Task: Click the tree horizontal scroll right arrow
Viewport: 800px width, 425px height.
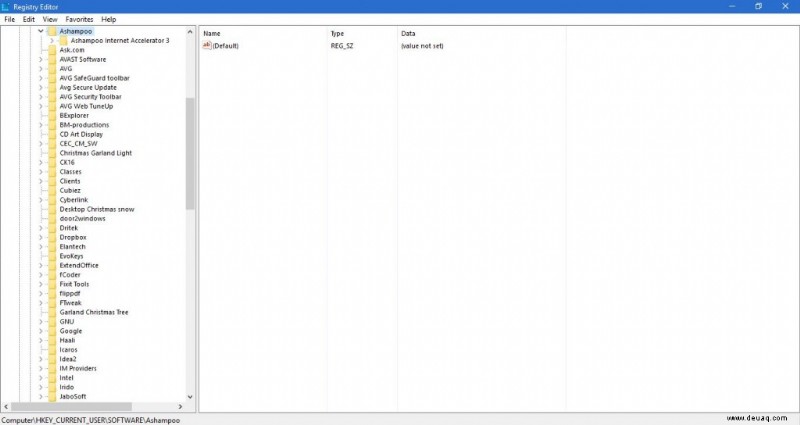Action: pos(180,407)
